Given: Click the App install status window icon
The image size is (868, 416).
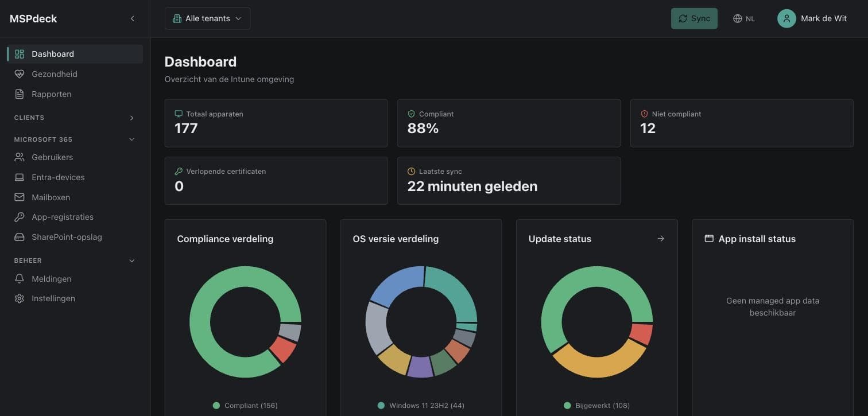Looking at the screenshot, I should point(709,239).
